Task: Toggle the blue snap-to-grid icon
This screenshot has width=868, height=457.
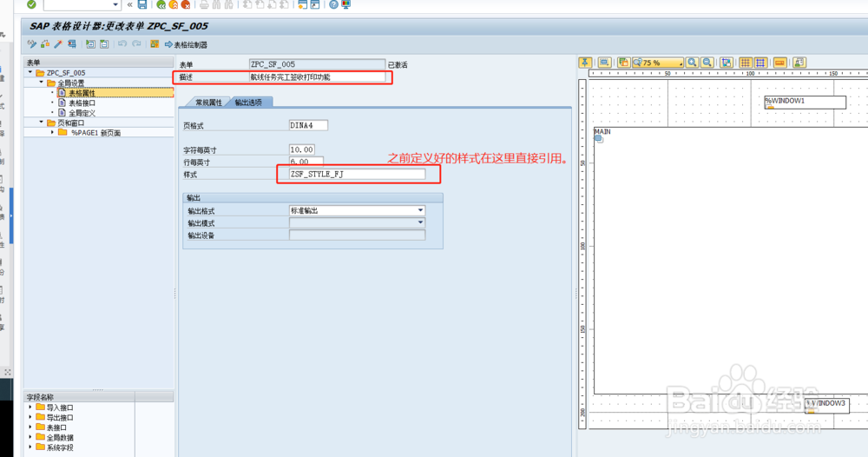Action: [760, 63]
